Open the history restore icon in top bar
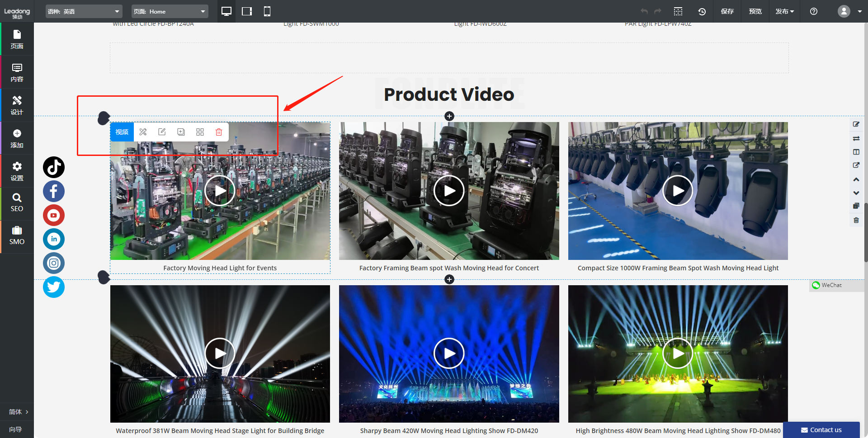The image size is (868, 438). 702,11
